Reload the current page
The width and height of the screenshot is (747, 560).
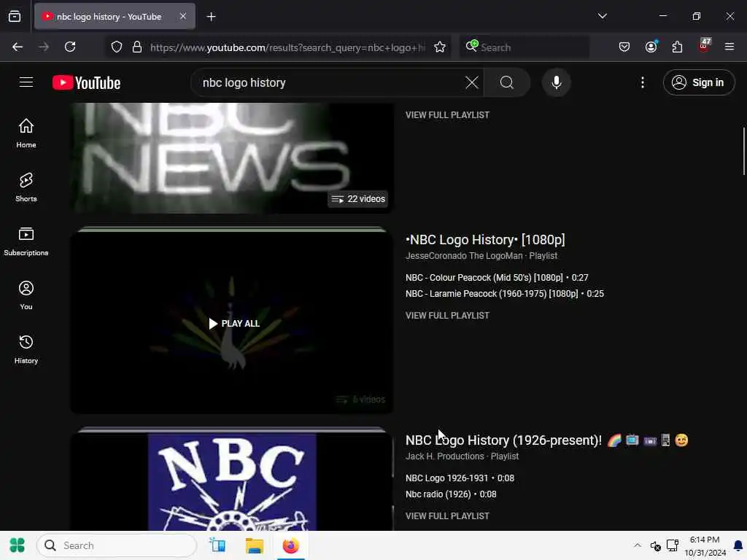pos(70,47)
